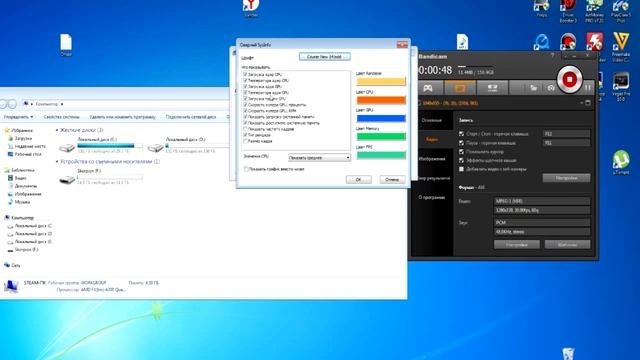Open address bar dropdown after Компьютер
This screenshot has height=360, width=640.
coord(62,104)
